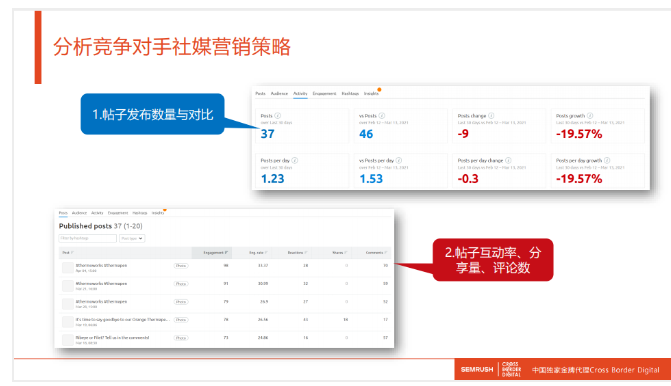Image resolution: width=671 pixels, height=386 pixels.
Task: Click the Filter by hashtag input field
Action: [87, 238]
